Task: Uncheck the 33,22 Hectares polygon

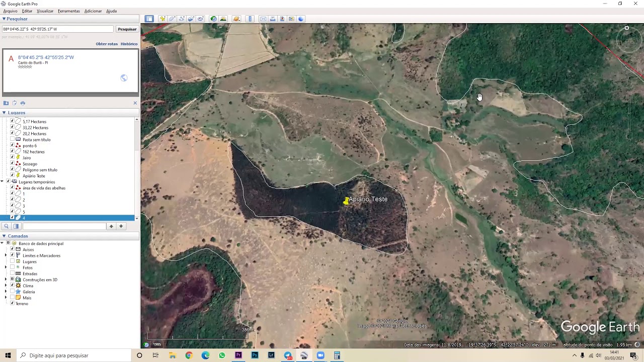Action: (x=13, y=127)
